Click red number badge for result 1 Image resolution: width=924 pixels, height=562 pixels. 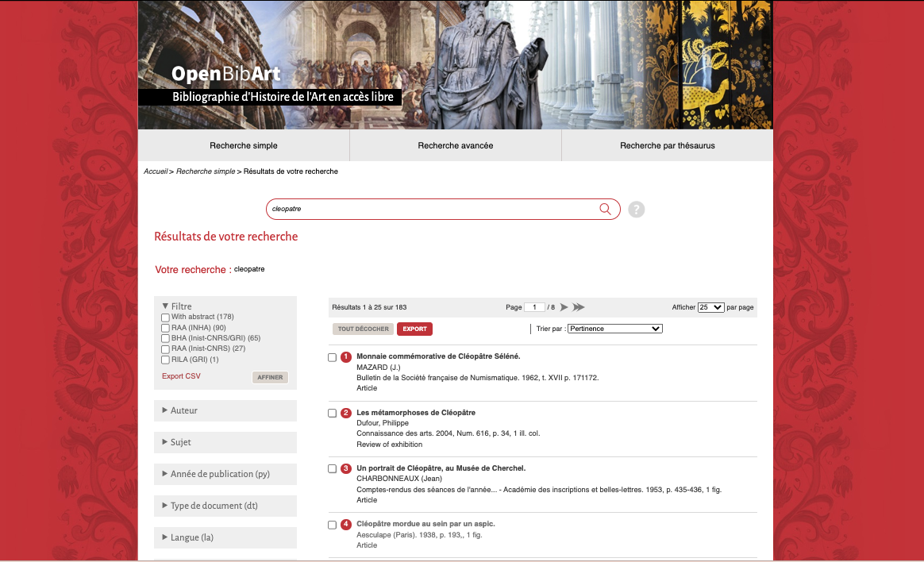(x=346, y=357)
